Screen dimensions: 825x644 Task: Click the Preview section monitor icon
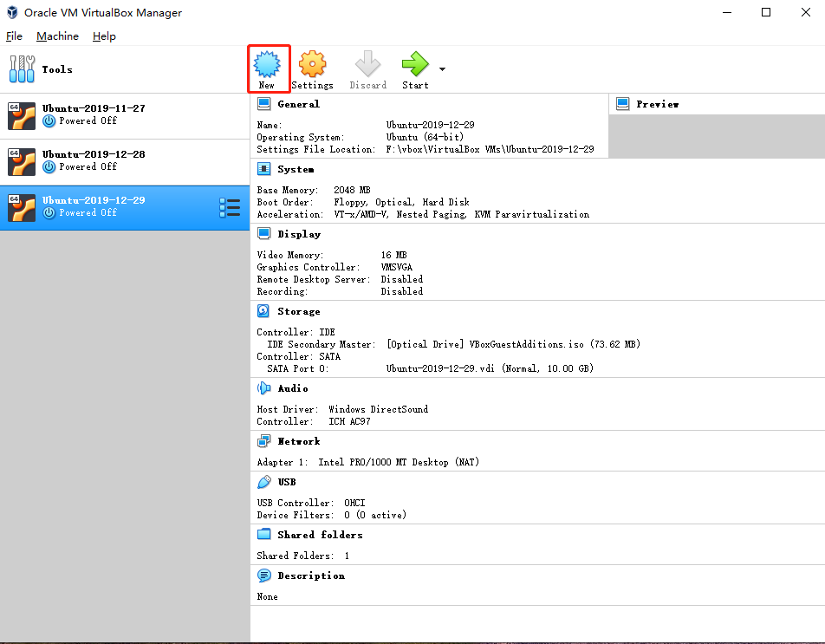622,104
